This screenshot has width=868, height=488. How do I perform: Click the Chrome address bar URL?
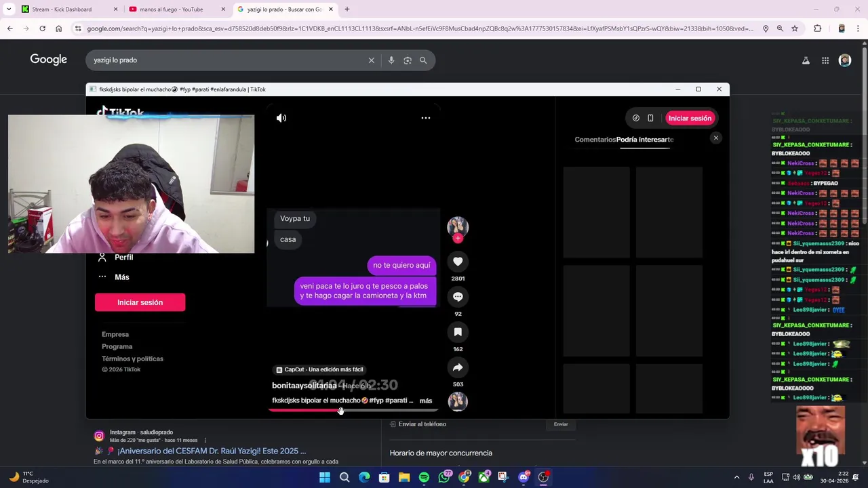tap(420, 28)
